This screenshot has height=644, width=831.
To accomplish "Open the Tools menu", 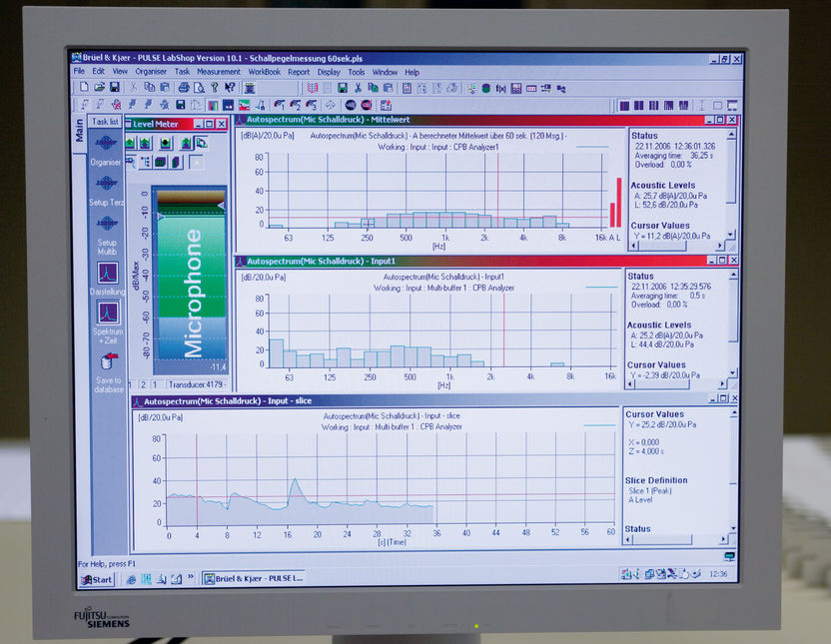I will [x=357, y=72].
